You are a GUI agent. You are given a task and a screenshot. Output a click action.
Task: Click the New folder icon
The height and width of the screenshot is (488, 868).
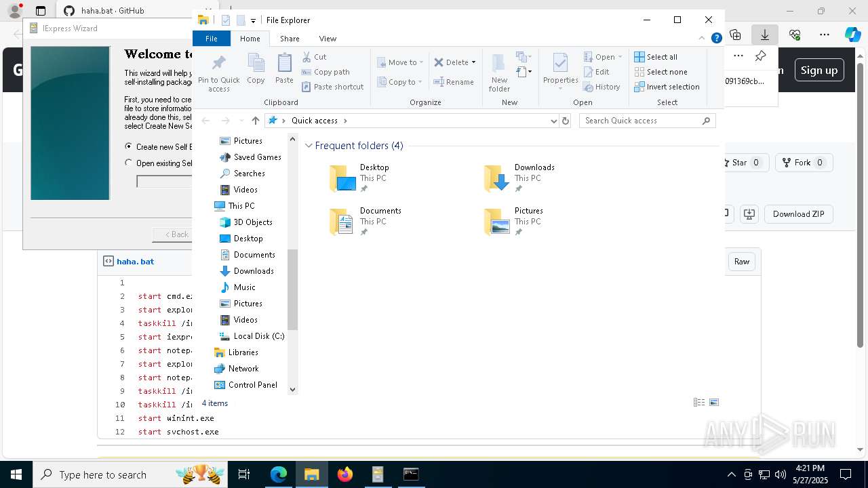pos(499,73)
